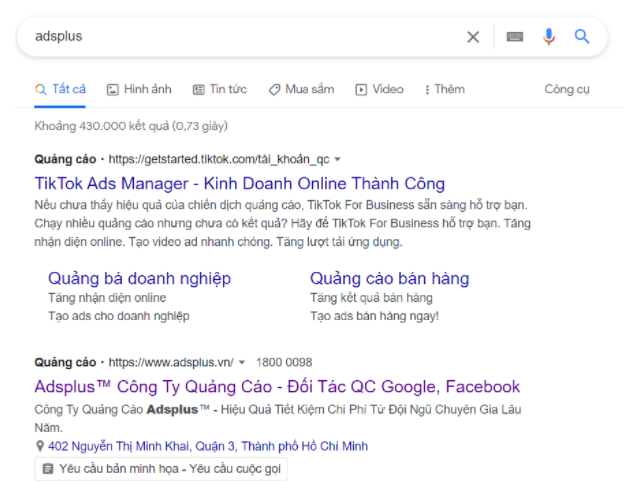Click the https://www.adsplus.vn/ URL text
624x493 pixels.
(x=171, y=362)
